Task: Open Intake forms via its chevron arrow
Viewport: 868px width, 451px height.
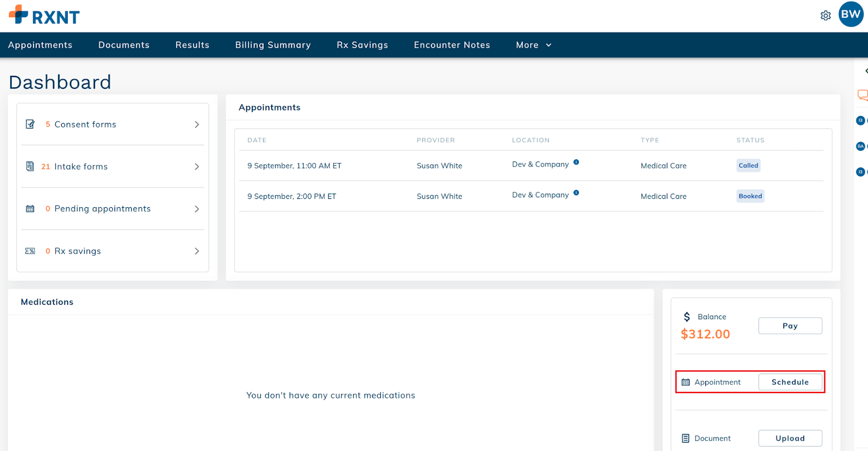Action: (196, 167)
